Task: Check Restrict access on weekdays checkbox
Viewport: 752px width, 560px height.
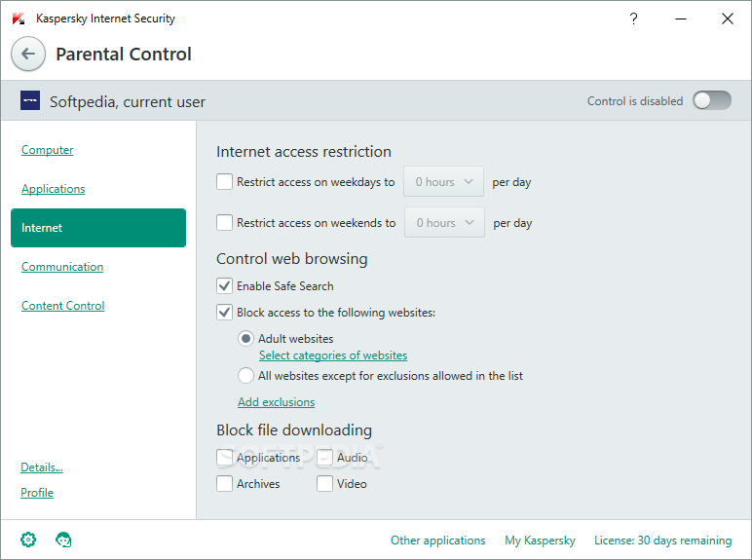Action: (224, 182)
